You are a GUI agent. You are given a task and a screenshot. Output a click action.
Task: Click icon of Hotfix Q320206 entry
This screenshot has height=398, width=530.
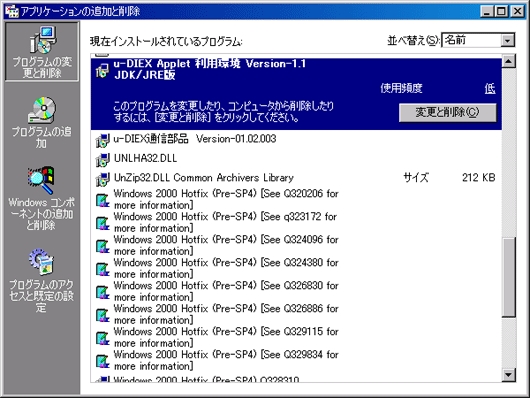click(x=103, y=200)
